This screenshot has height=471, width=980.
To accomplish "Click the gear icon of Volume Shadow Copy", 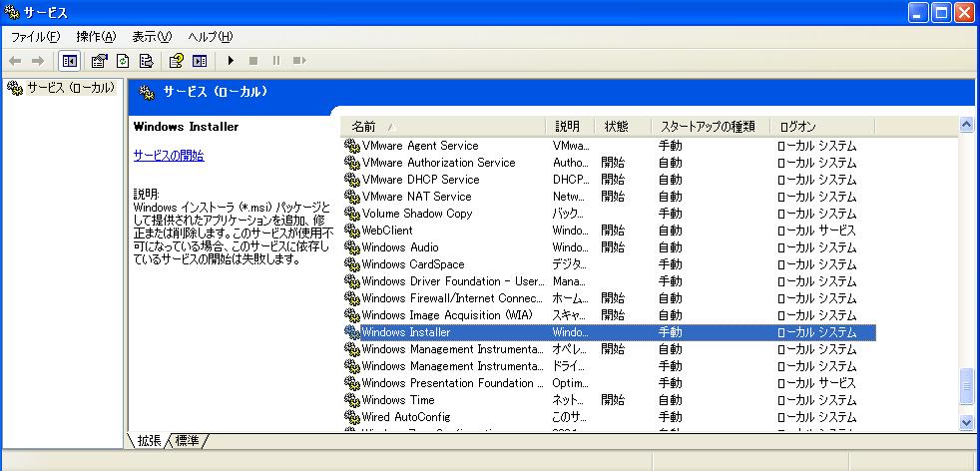I will (x=352, y=214).
